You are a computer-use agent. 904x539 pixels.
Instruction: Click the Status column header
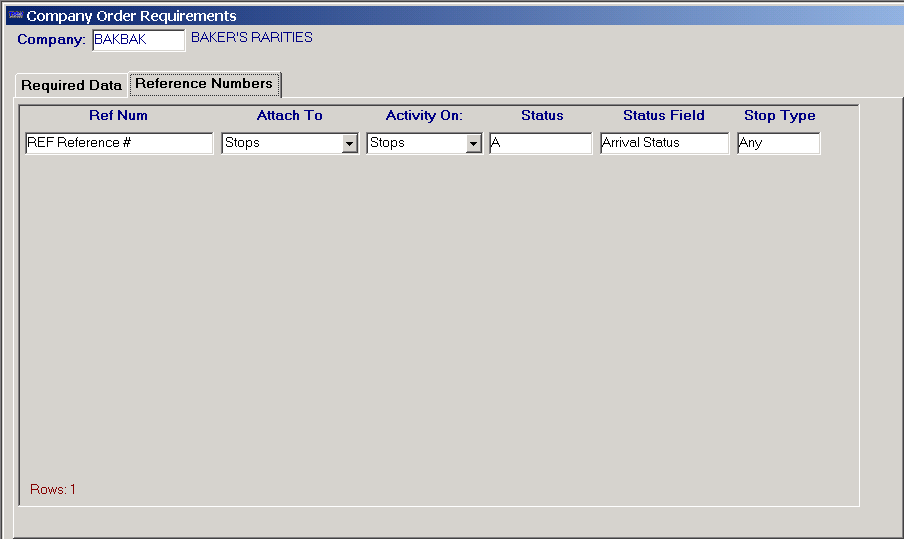tap(542, 115)
